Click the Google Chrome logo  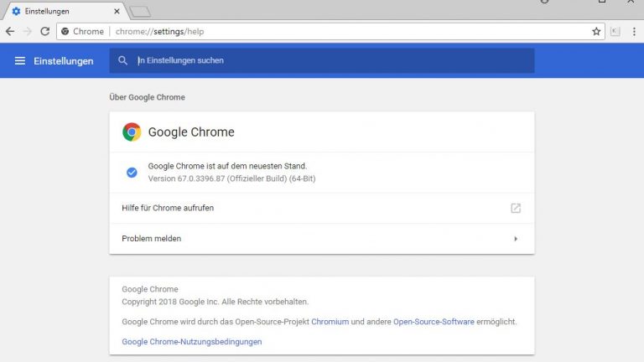pos(132,132)
